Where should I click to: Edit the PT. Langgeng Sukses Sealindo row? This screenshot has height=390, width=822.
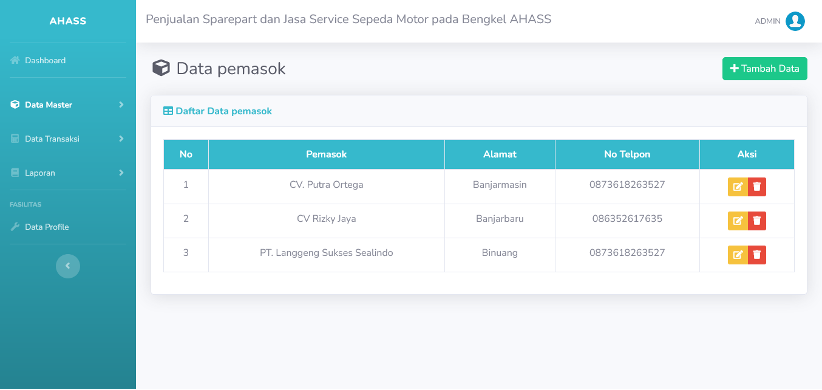pyautogui.click(x=738, y=255)
